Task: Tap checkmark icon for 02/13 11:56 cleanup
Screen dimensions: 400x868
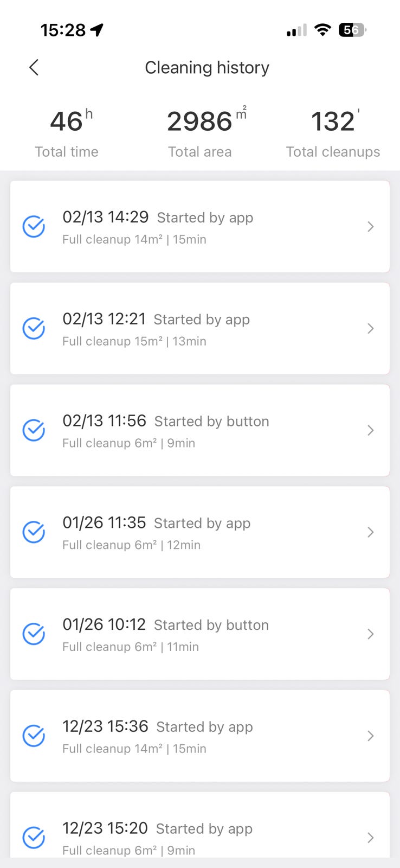Action: click(34, 430)
